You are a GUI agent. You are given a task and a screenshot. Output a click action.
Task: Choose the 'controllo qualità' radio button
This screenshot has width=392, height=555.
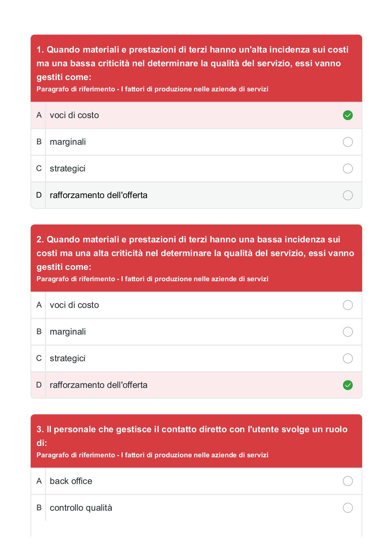click(348, 508)
